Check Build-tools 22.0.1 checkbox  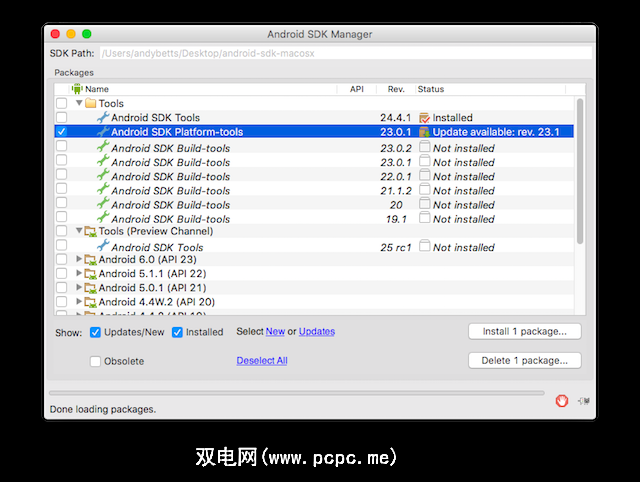[62, 174]
